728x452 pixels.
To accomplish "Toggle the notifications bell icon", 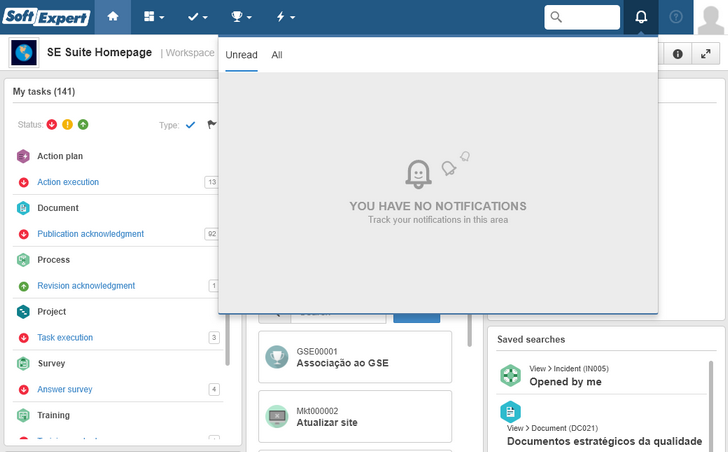I will [x=641, y=17].
